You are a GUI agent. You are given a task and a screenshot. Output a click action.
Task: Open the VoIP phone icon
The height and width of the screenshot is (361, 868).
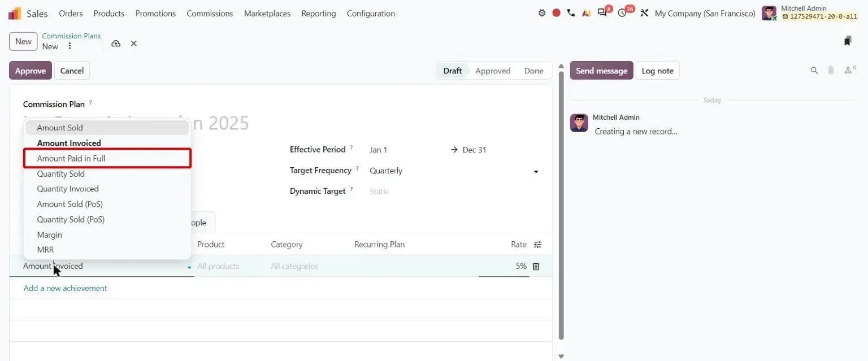pyautogui.click(x=571, y=13)
